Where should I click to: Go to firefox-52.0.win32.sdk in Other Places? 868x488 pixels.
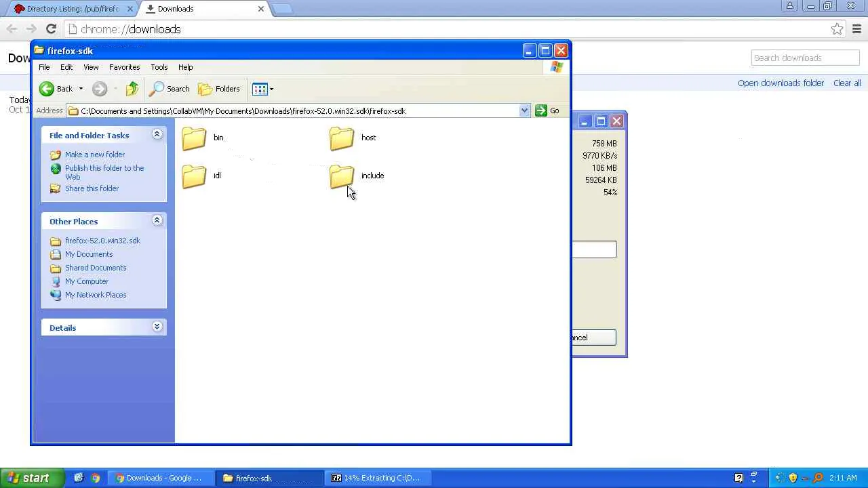(x=102, y=241)
